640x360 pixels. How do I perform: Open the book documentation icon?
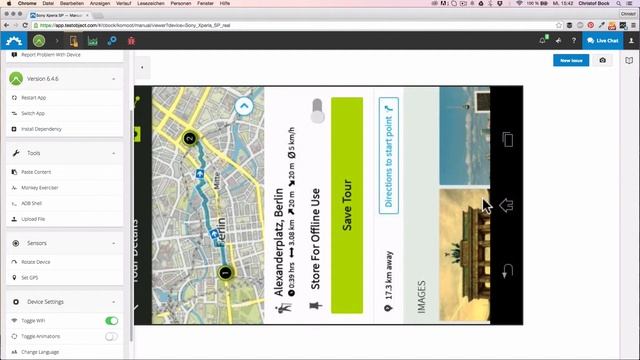629,60
